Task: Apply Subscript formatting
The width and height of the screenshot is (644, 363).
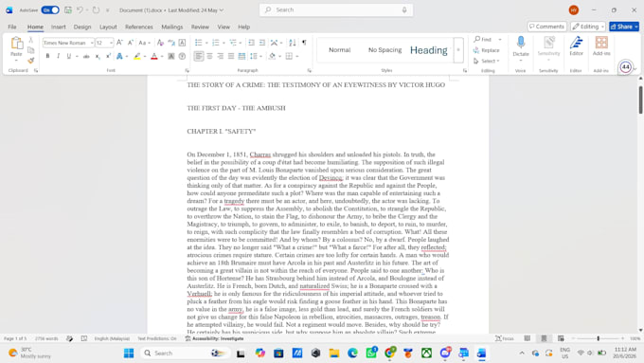Action: coord(98,56)
